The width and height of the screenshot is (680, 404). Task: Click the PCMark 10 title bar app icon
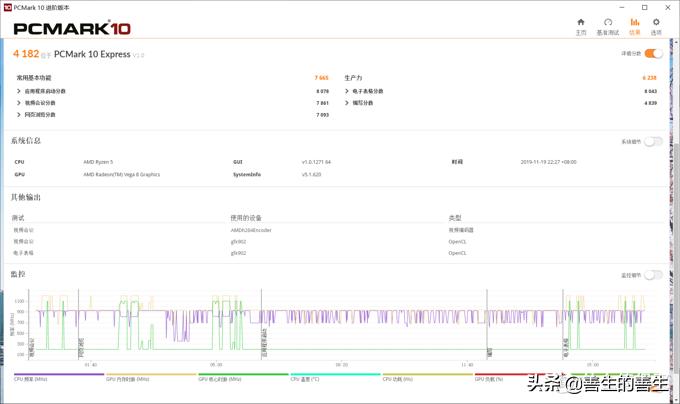(7, 7)
